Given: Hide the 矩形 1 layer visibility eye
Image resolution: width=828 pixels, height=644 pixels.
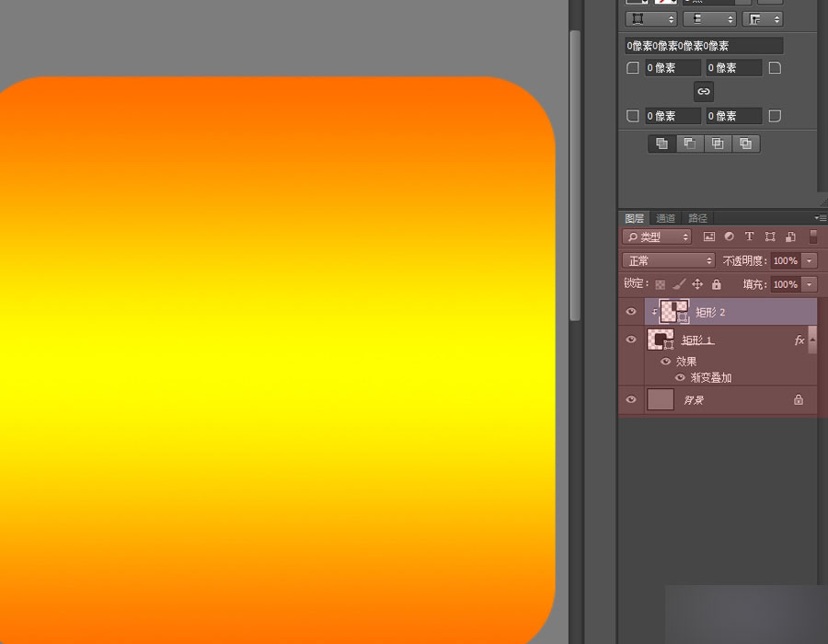Looking at the screenshot, I should click(x=630, y=339).
